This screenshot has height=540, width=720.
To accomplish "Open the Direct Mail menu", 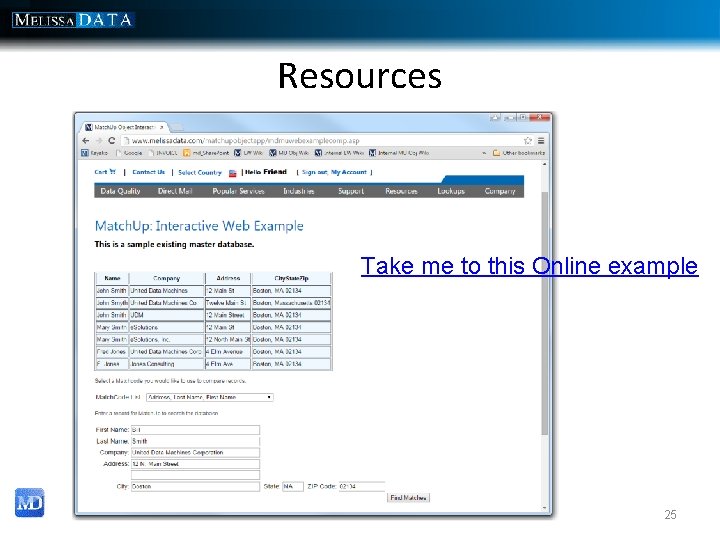I will click(x=175, y=191).
